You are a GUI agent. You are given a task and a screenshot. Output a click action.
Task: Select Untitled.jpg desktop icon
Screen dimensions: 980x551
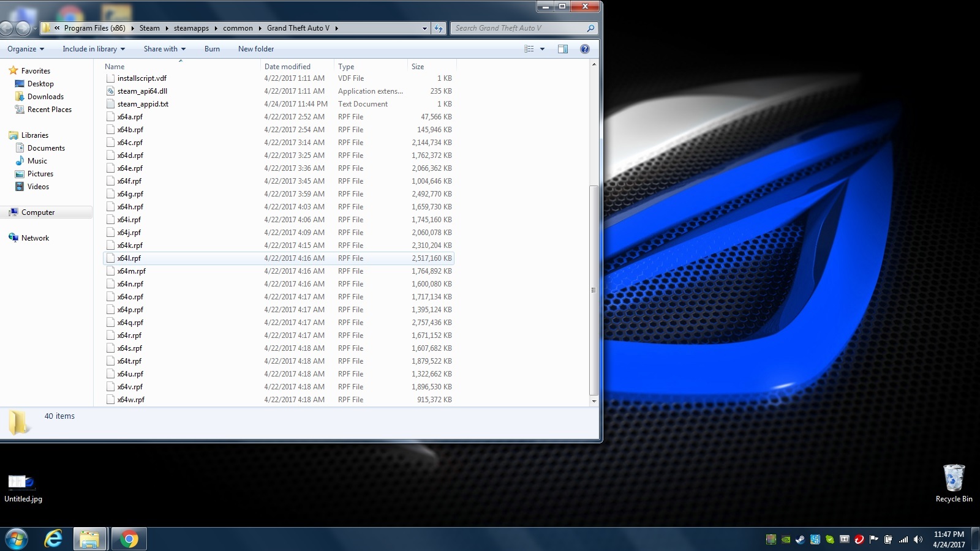tap(23, 488)
